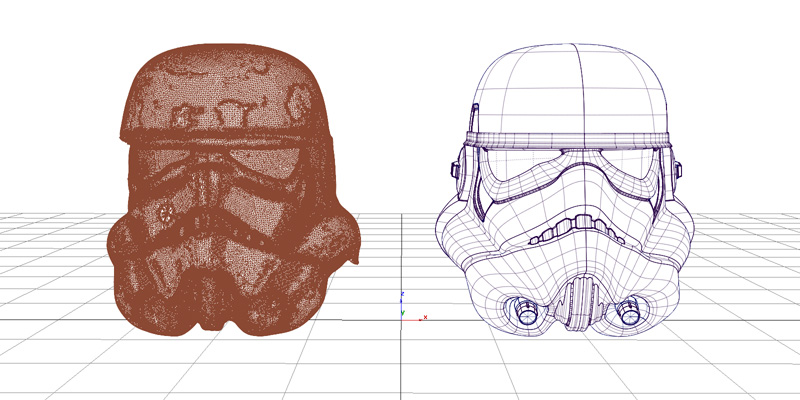The height and width of the screenshot is (400, 800).
Task: Click the XYZ axis gizmo at the origin
Action: [x=413, y=307]
